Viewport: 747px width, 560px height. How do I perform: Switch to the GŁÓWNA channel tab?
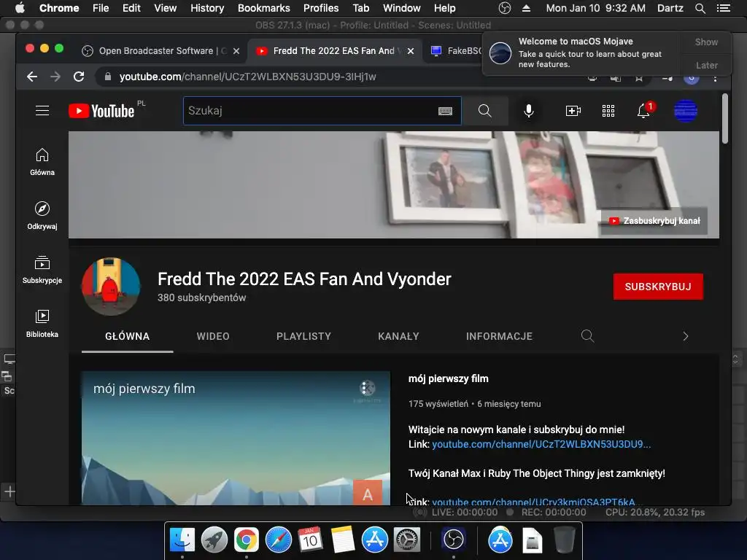pos(127,336)
